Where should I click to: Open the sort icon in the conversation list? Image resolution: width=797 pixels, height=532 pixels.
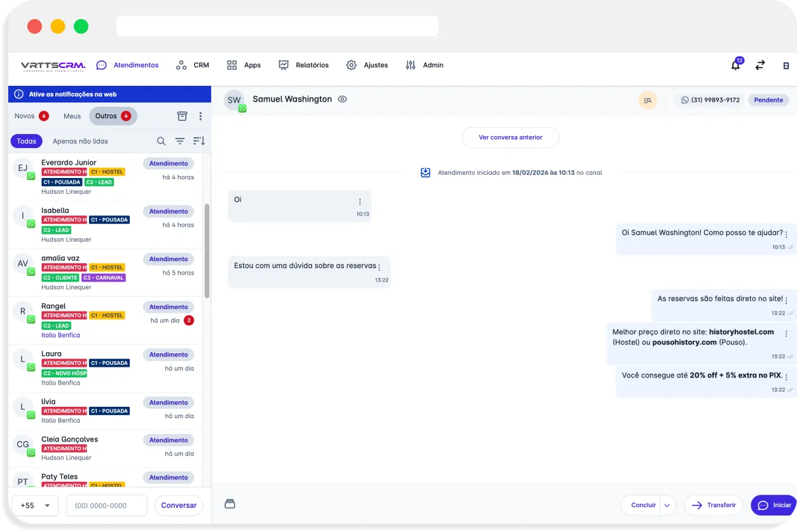(198, 140)
